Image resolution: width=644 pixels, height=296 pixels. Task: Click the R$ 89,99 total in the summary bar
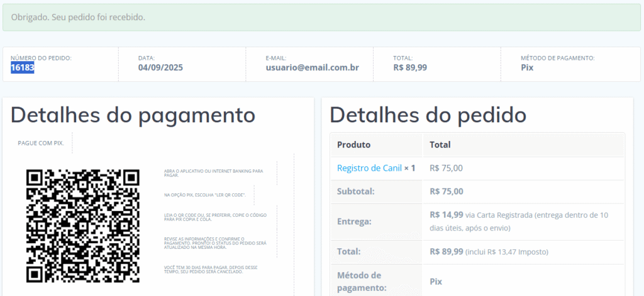pyautogui.click(x=410, y=68)
